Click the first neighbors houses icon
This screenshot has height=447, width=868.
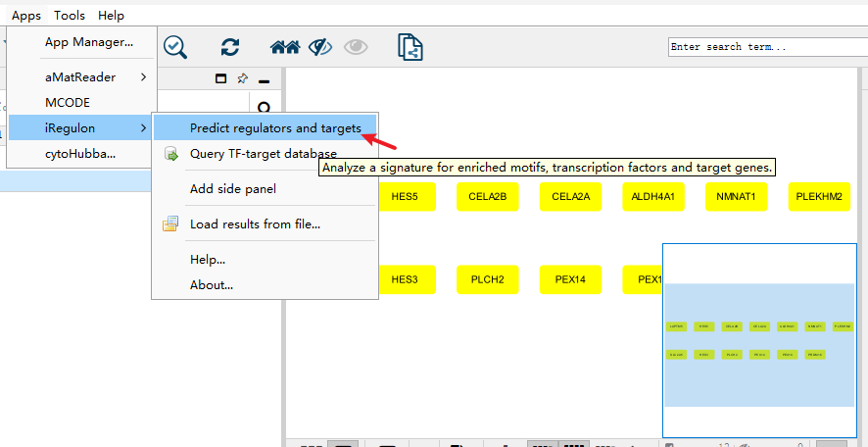[x=284, y=46]
